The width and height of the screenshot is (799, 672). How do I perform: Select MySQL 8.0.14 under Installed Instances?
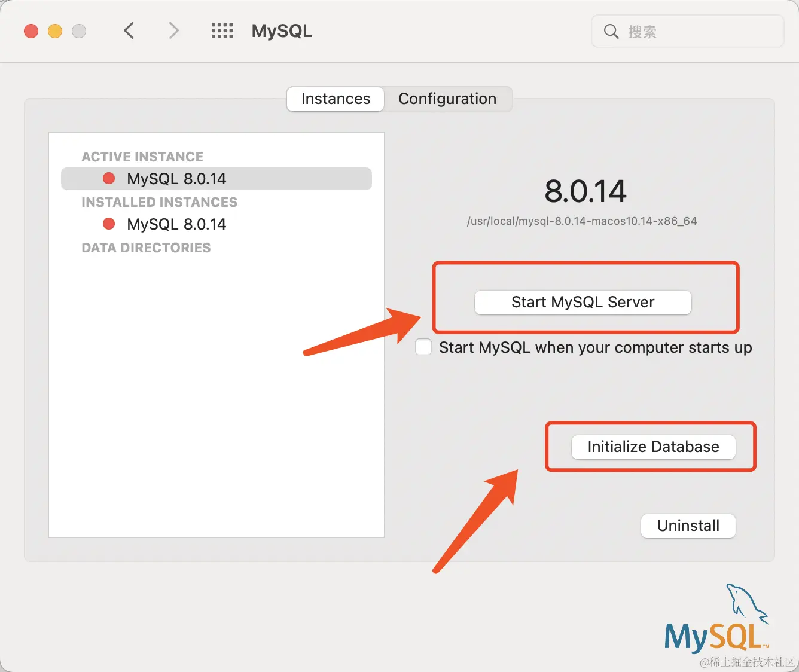tap(216, 224)
